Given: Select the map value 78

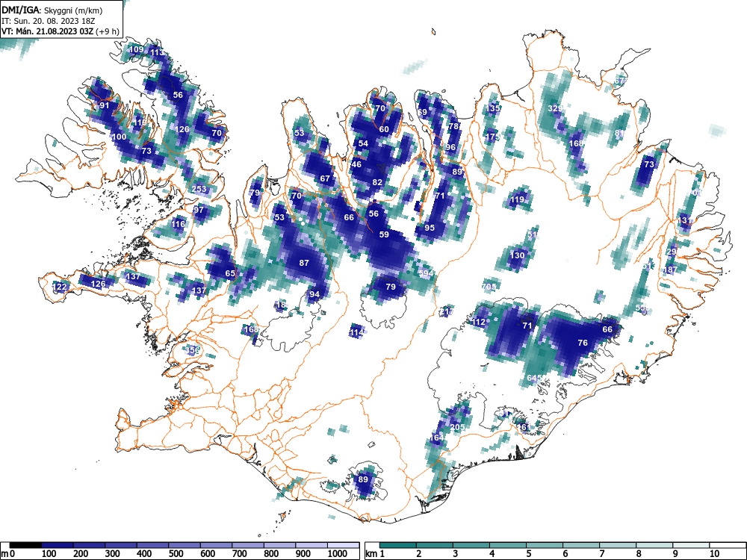Looking at the screenshot, I should pos(454,126).
